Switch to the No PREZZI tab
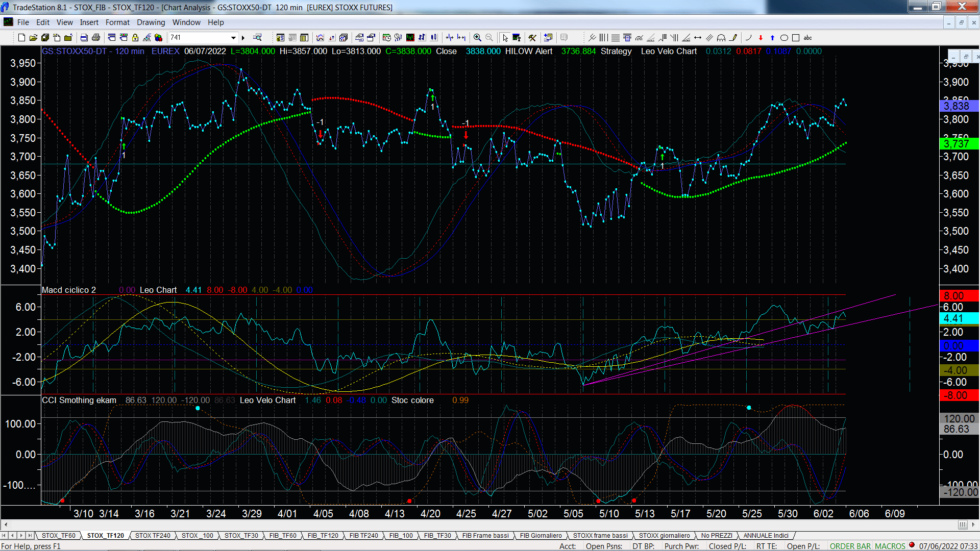 tap(717, 536)
